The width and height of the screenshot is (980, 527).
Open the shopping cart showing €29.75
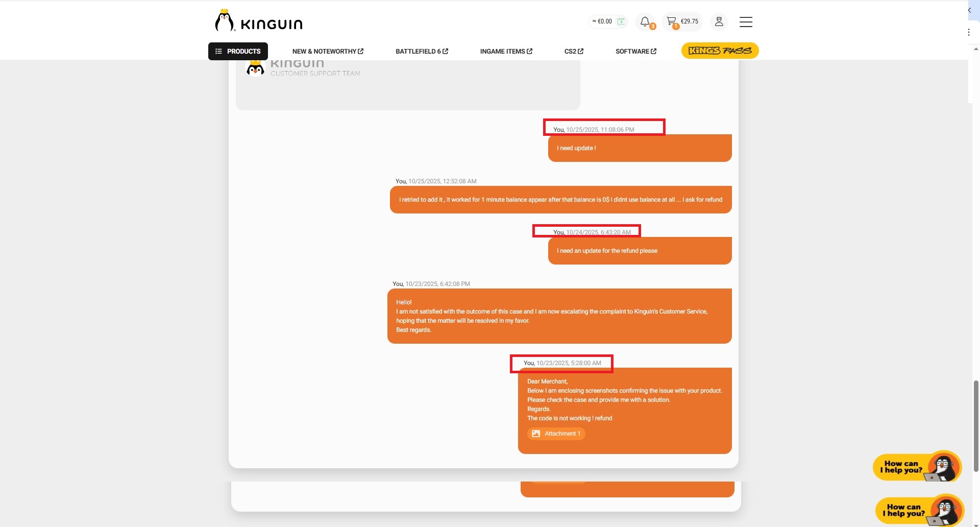point(682,21)
